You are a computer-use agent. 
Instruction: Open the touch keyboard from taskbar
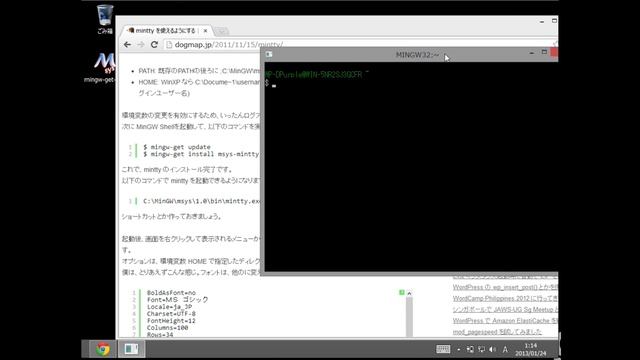pyautogui.click(x=443, y=349)
